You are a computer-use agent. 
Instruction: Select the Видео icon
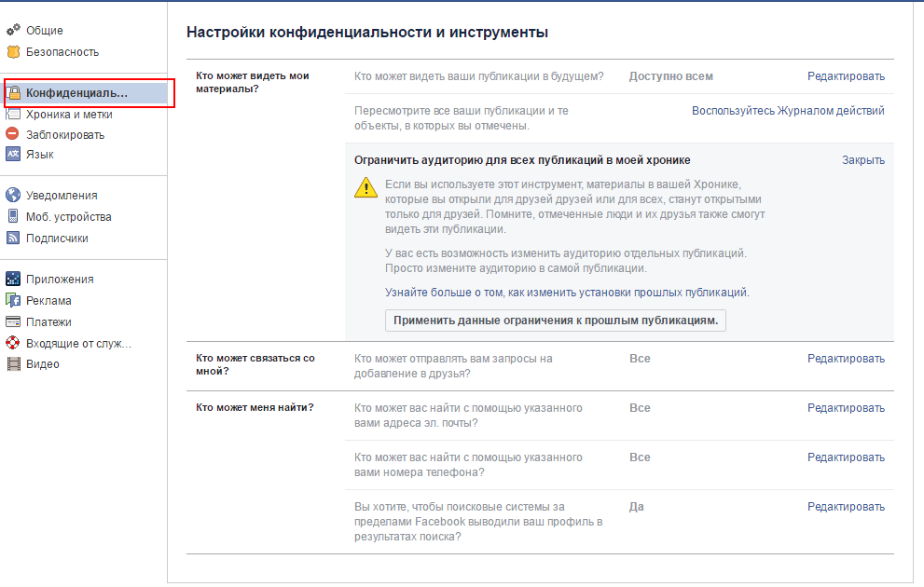point(14,363)
